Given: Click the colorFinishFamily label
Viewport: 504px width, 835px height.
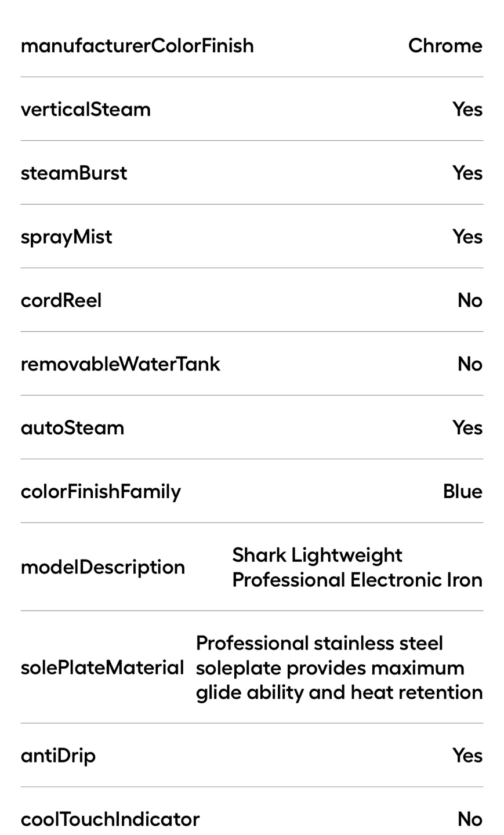Looking at the screenshot, I should 101,492.
